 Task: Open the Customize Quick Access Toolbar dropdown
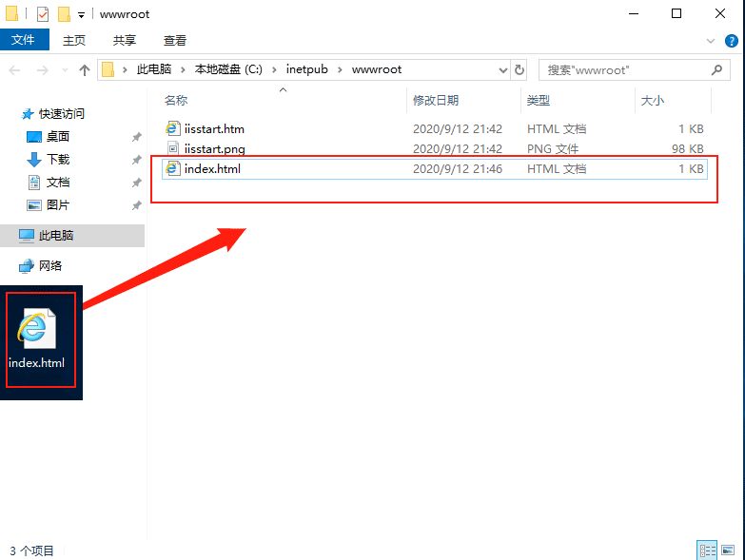pyautogui.click(x=81, y=15)
